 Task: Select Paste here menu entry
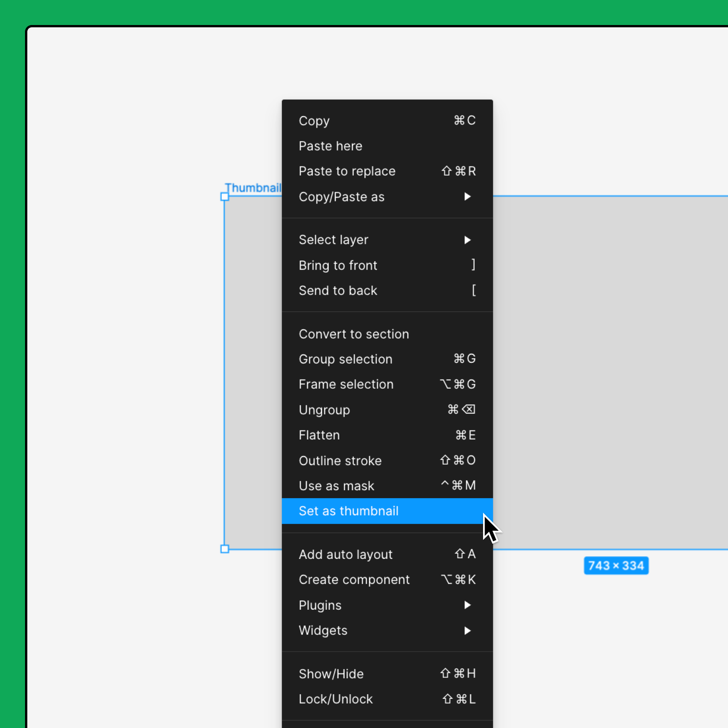point(330,146)
